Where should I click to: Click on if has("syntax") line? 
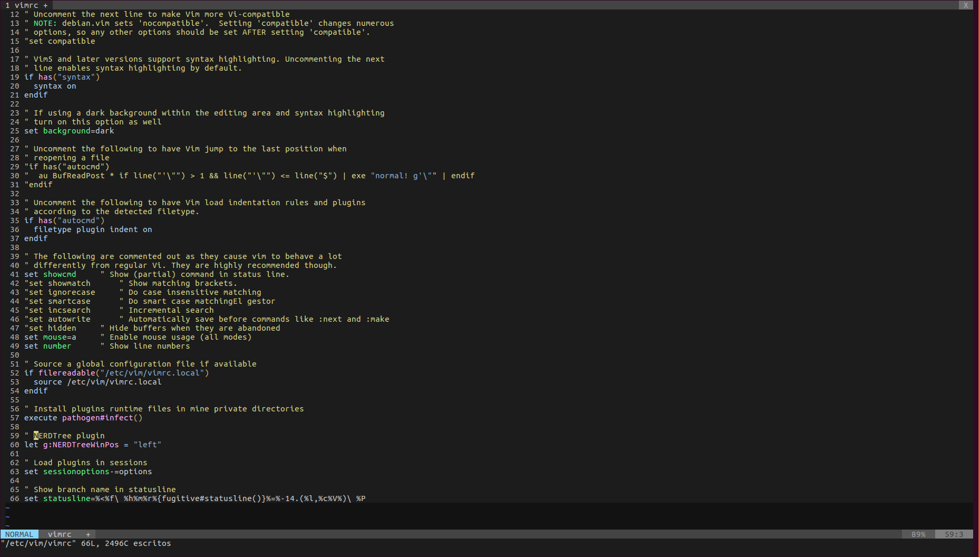[62, 77]
